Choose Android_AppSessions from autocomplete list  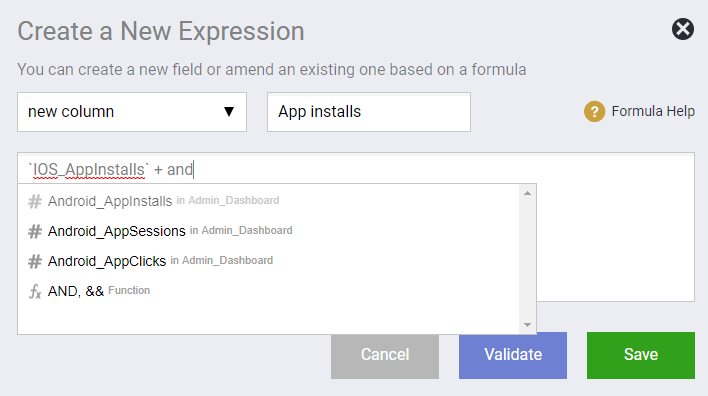coord(268,231)
